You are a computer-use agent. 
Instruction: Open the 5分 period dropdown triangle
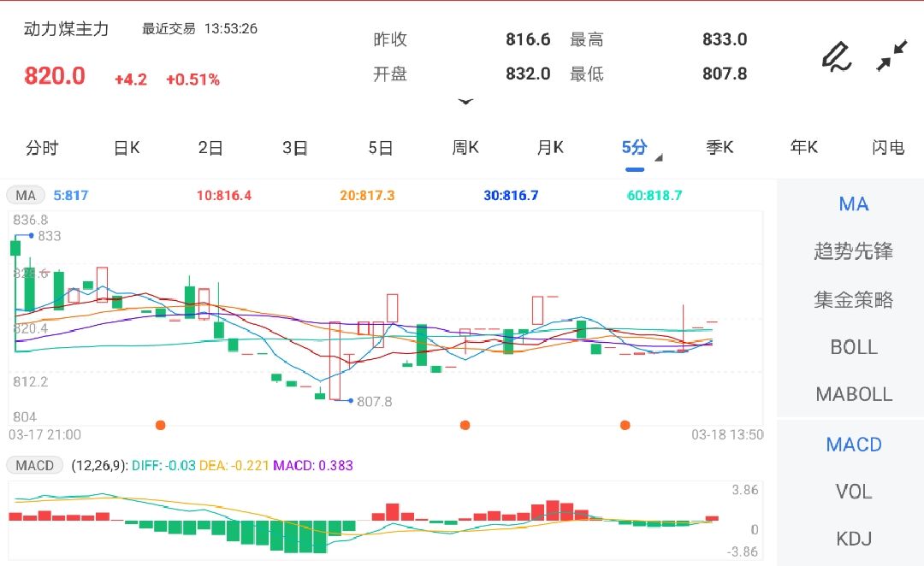click(x=659, y=157)
